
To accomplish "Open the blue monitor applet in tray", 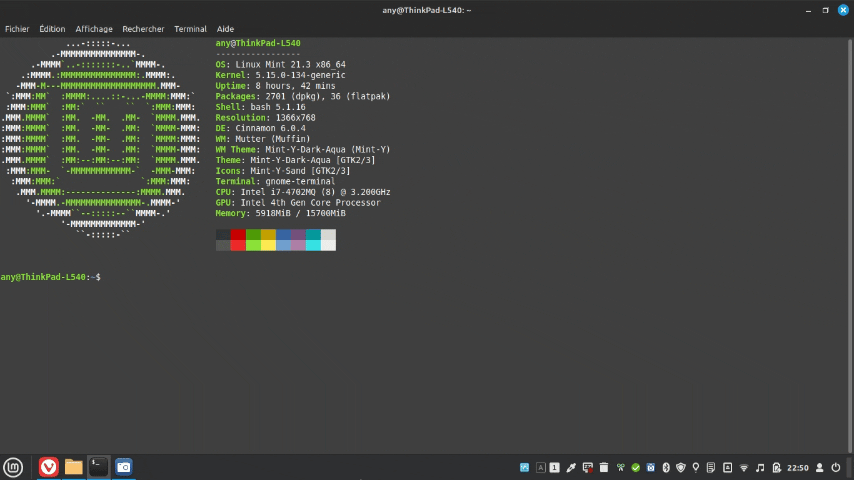I will point(524,467).
